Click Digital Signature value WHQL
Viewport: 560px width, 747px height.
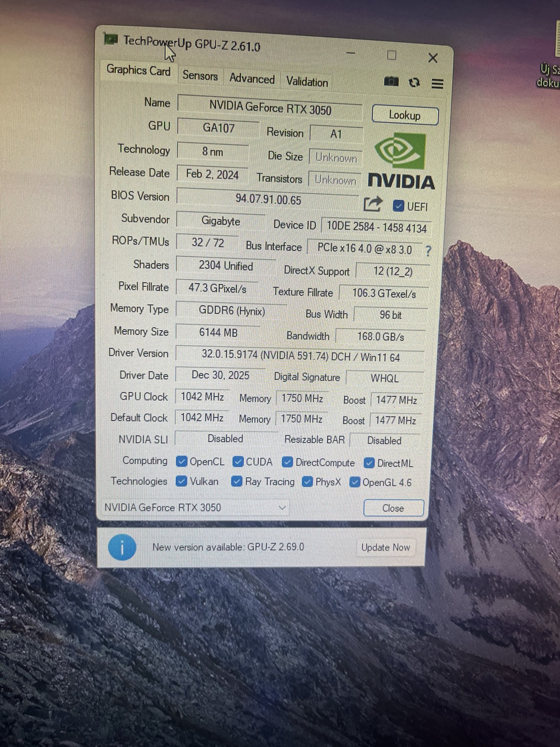coord(384,378)
